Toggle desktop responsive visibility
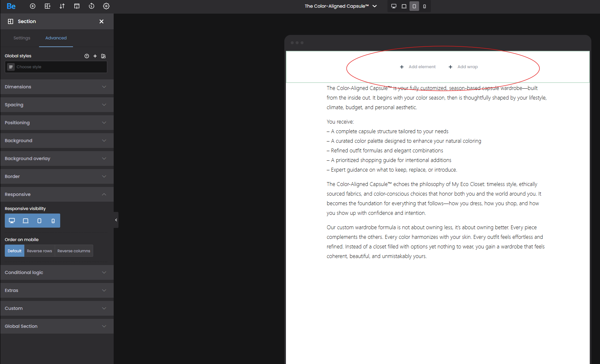 click(12, 221)
